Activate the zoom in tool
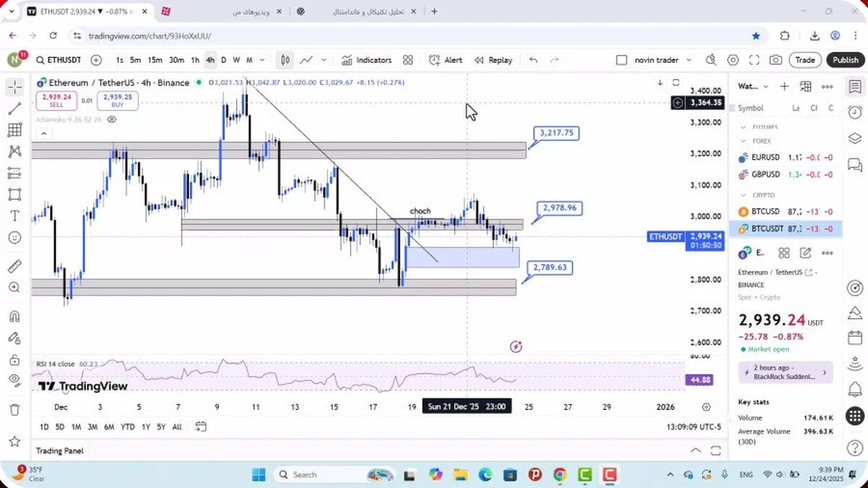This screenshot has height=488, width=868. 14,287
